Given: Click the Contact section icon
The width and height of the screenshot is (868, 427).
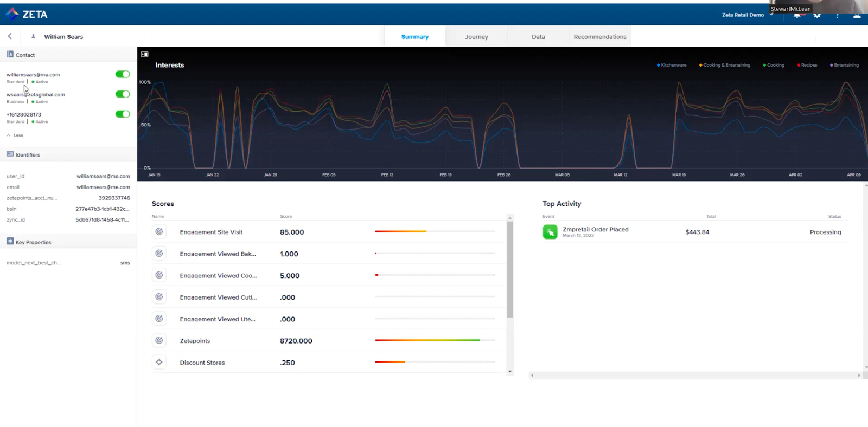Looking at the screenshot, I should pyautogui.click(x=10, y=54).
